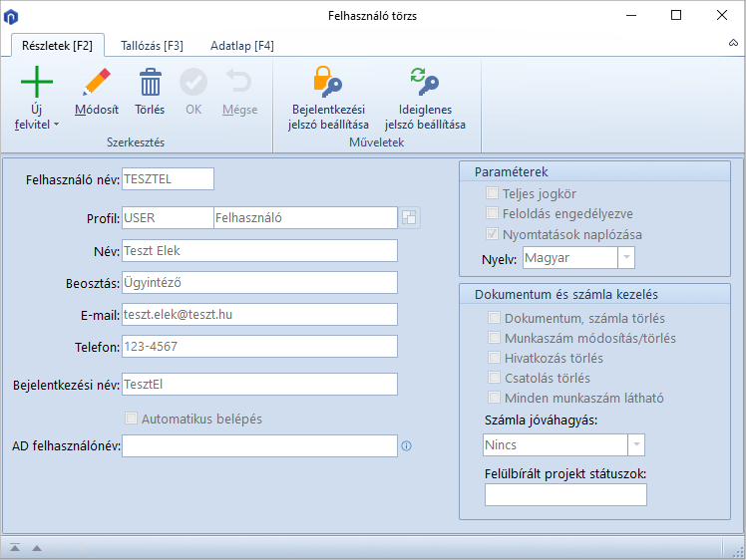Click the Törlés trash can icon
The image size is (746, 560).
point(150,82)
